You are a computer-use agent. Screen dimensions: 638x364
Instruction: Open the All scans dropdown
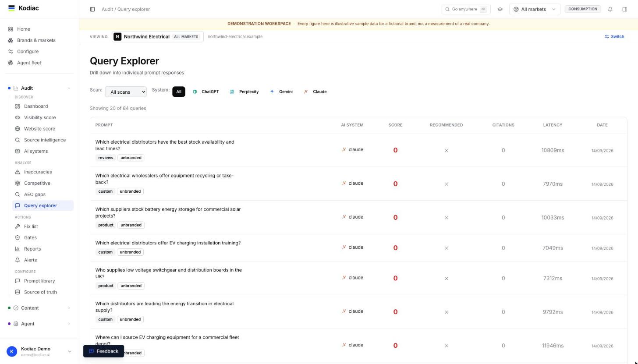point(126,92)
